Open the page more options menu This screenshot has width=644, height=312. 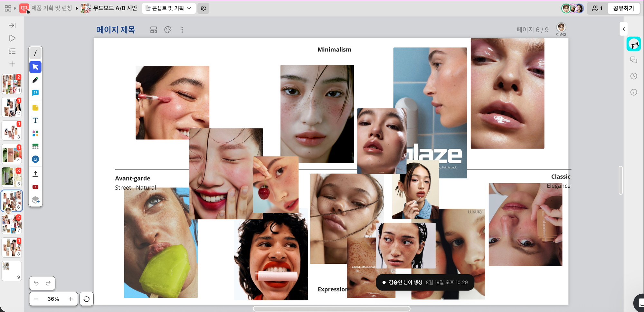coord(182,30)
